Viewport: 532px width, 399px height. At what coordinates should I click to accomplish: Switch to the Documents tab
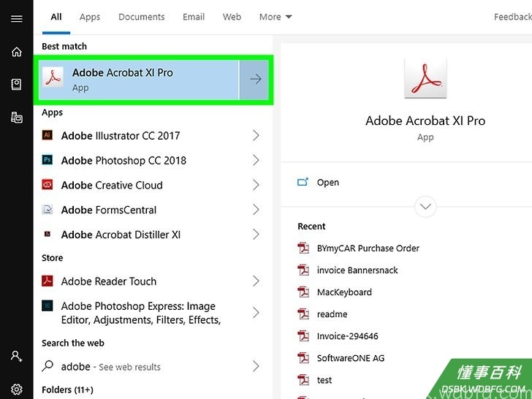142,17
